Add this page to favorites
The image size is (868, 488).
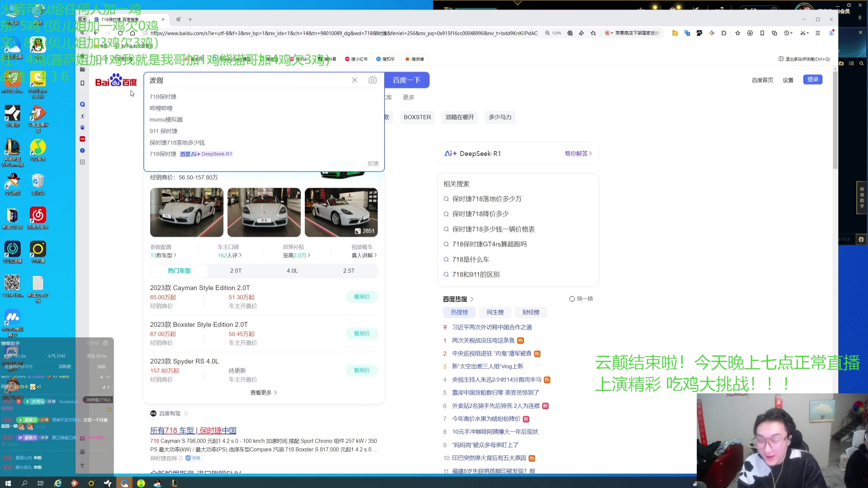(593, 33)
